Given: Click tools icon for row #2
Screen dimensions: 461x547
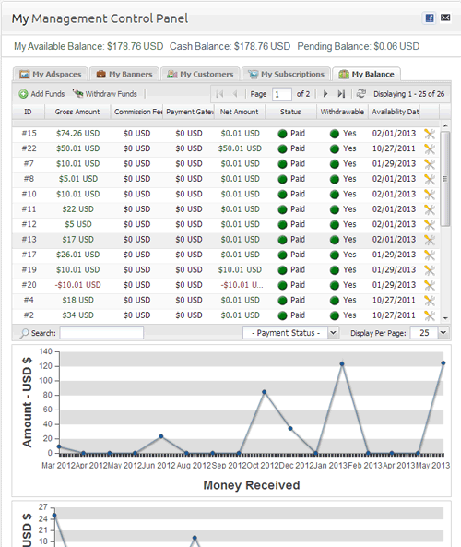Looking at the screenshot, I should click(x=430, y=316).
